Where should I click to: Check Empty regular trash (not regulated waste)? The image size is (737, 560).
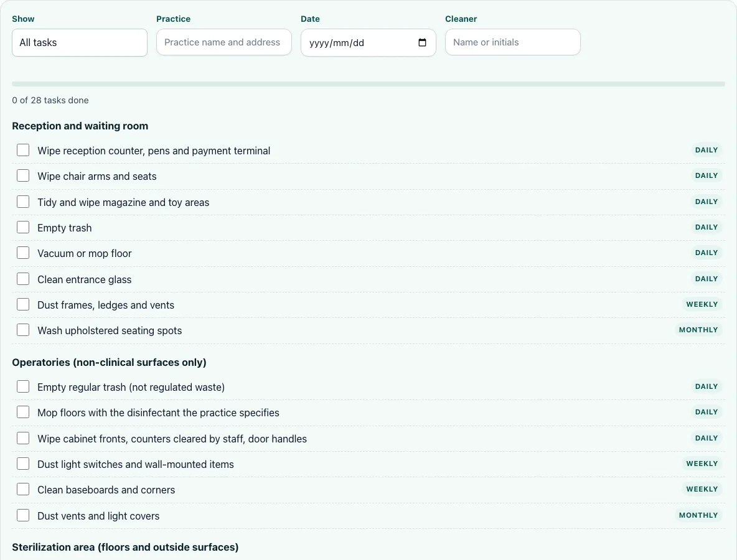[23, 386]
